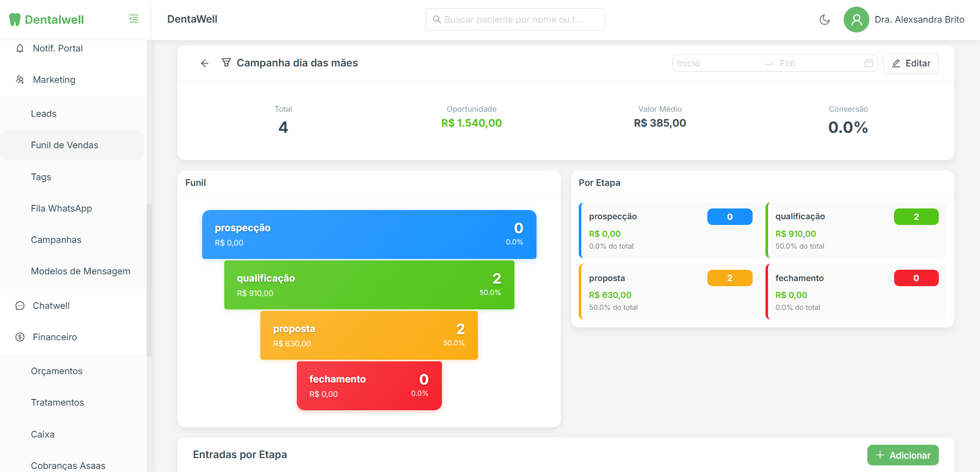Viewport: 980px width, 472px height.
Task: Click the Valor Médio value R$ 385,00
Action: pos(660,123)
